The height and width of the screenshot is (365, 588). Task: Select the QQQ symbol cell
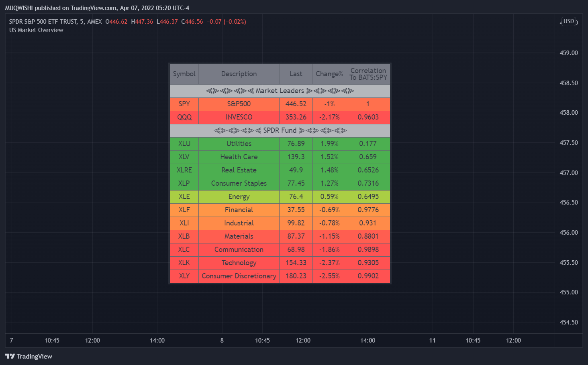coord(184,117)
